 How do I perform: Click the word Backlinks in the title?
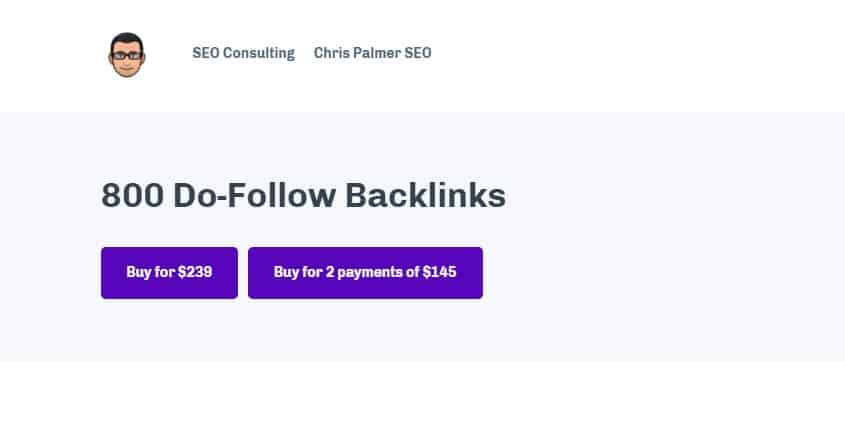(x=425, y=195)
